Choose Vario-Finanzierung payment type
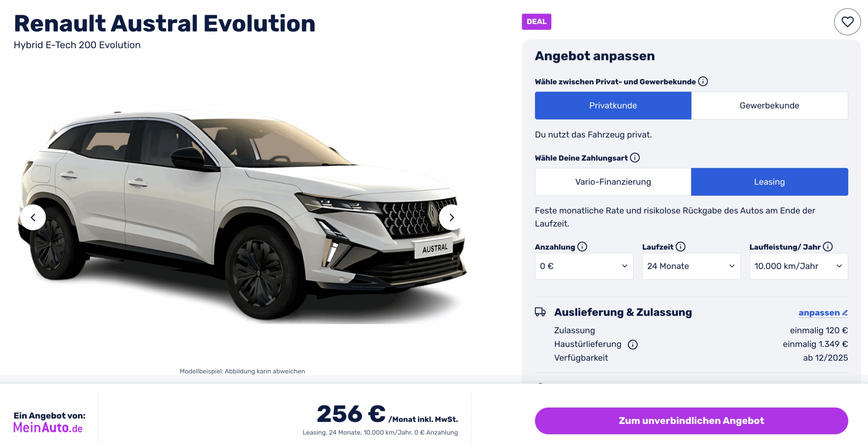This screenshot has height=445, width=868. (x=613, y=182)
